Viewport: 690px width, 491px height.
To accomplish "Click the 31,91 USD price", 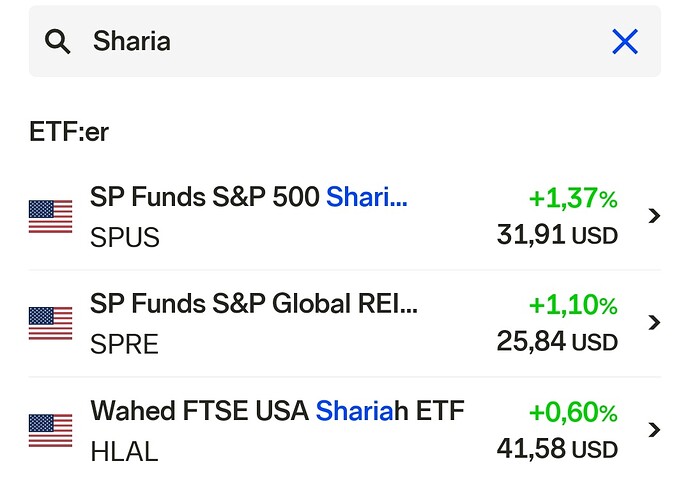I will point(557,236).
